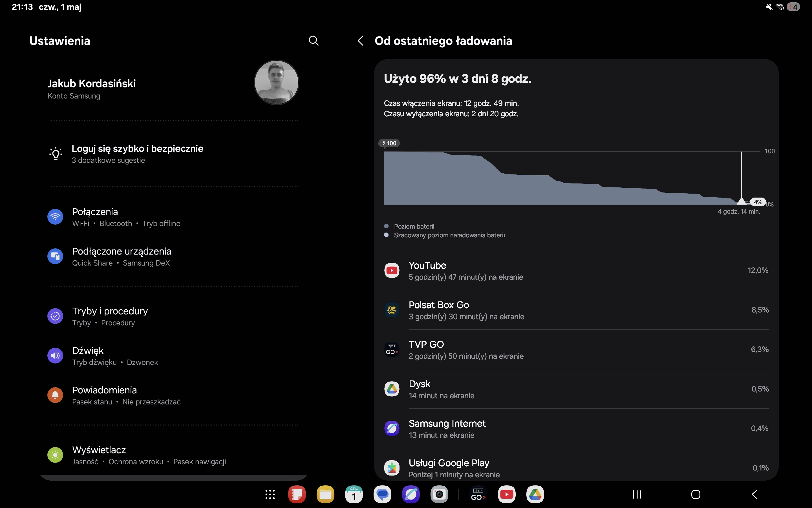
Task: Tap Jakub Kordasiński profile photo
Action: 277,82
